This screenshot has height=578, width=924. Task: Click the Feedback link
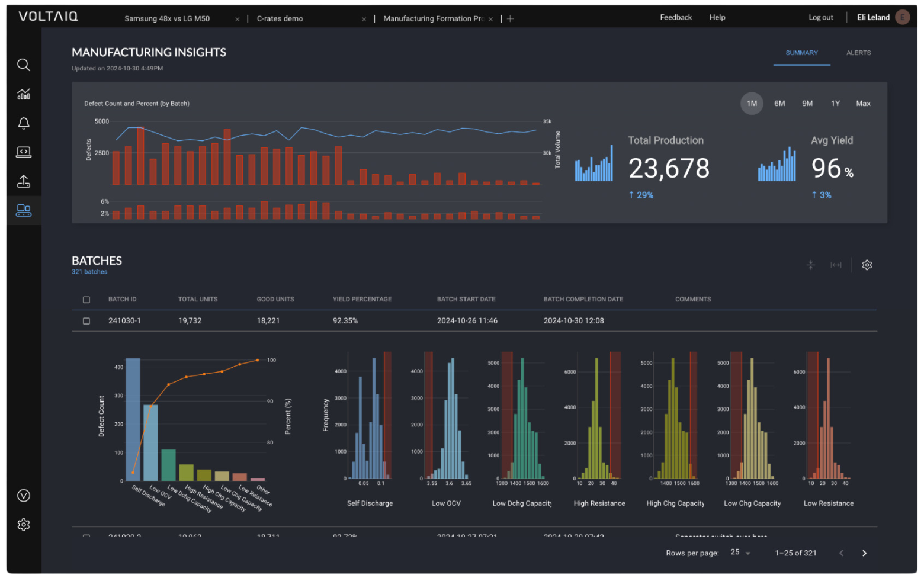pyautogui.click(x=676, y=17)
